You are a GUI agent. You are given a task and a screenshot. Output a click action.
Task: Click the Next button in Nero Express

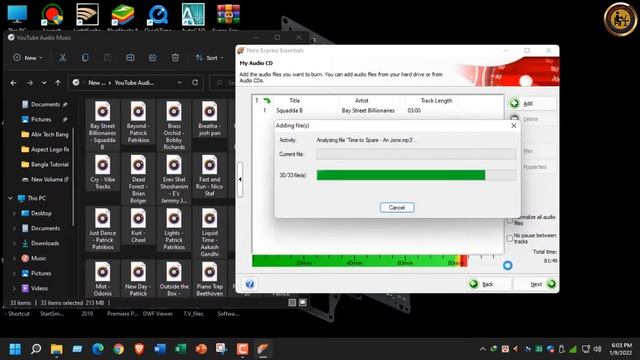(536, 284)
